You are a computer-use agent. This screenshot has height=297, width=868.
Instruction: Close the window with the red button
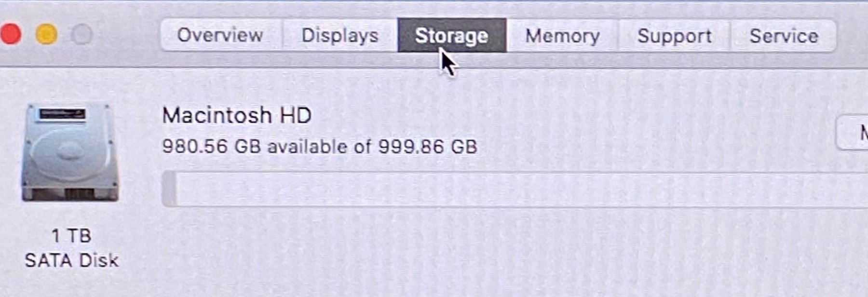click(10, 35)
